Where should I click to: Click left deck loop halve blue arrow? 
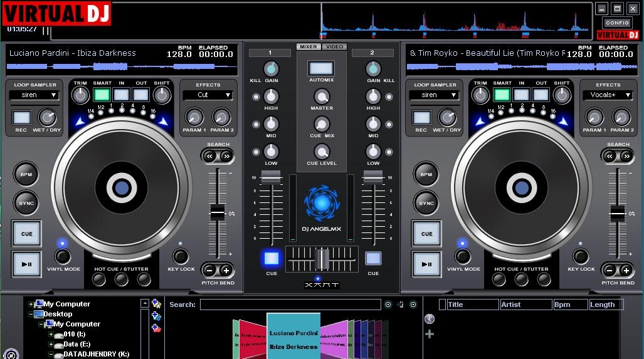80,122
